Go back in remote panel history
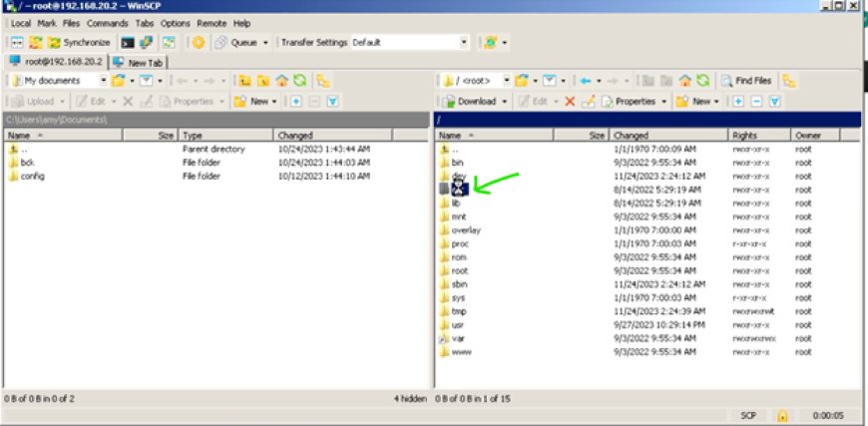The height and width of the screenshot is (426, 868). 586,81
